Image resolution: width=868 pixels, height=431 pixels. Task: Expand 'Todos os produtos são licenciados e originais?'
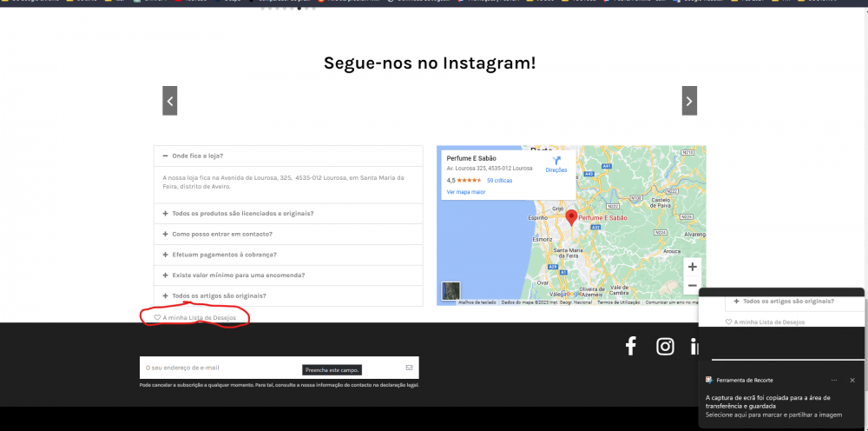(288, 213)
